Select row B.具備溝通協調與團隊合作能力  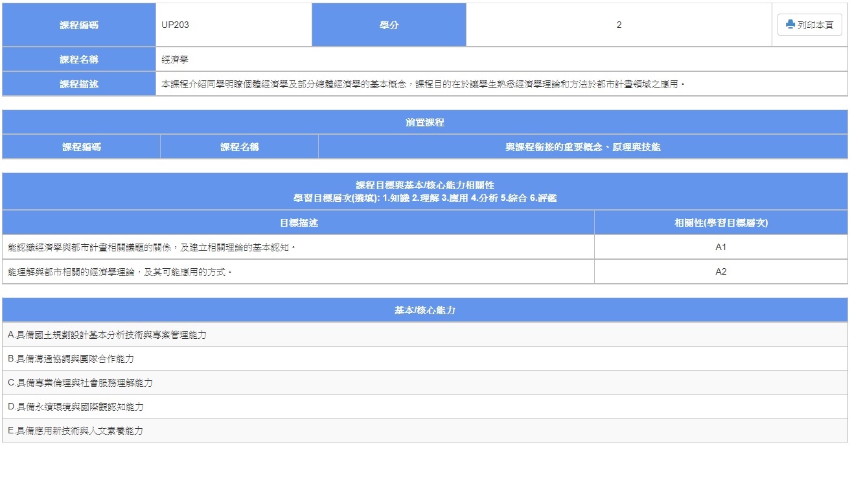pos(71,359)
